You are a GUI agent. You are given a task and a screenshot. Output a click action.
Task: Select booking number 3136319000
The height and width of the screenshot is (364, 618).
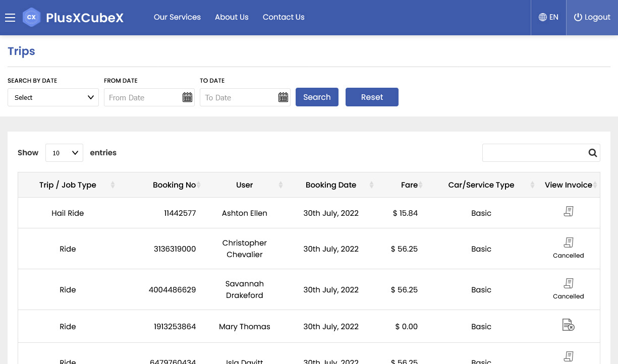coord(175,249)
